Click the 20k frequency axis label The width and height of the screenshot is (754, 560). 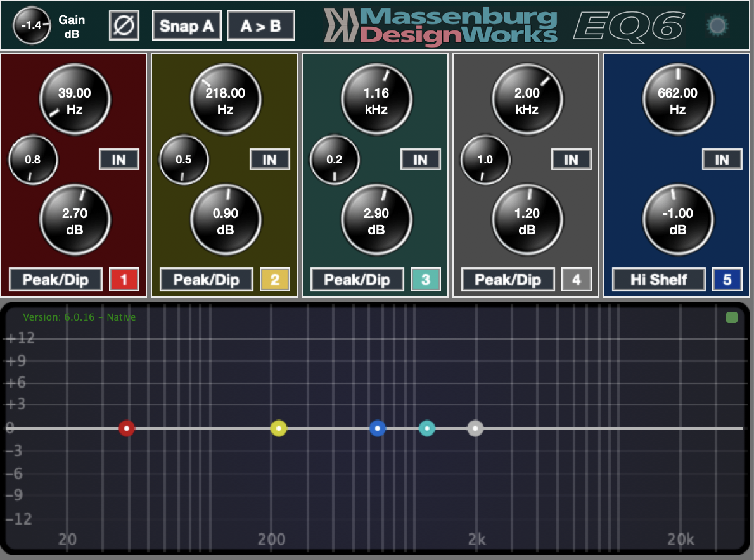[x=681, y=539]
